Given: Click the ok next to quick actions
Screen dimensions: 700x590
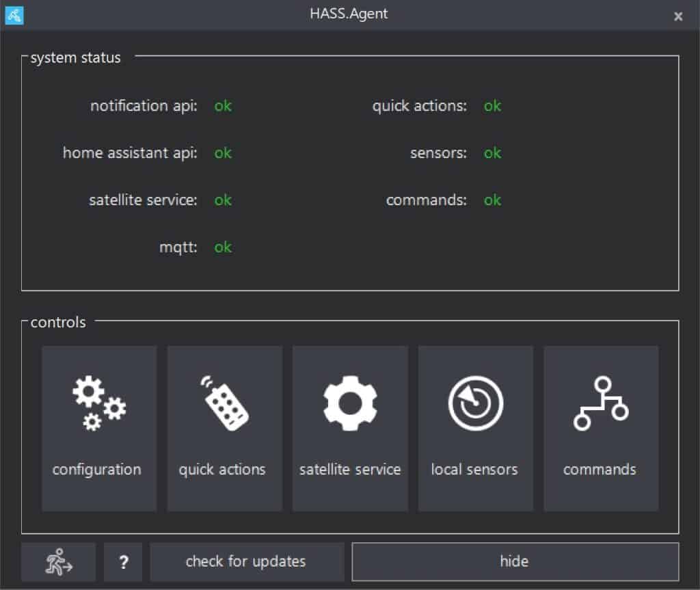Looking at the screenshot, I should tap(492, 106).
